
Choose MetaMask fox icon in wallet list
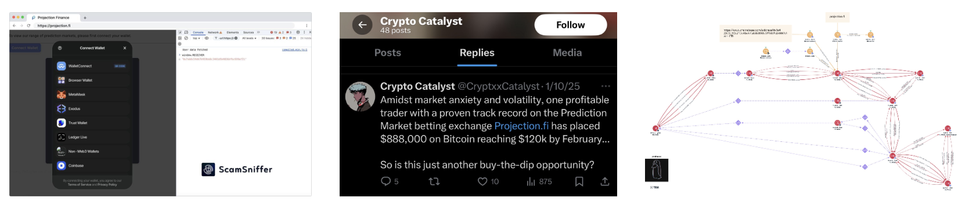click(x=61, y=94)
